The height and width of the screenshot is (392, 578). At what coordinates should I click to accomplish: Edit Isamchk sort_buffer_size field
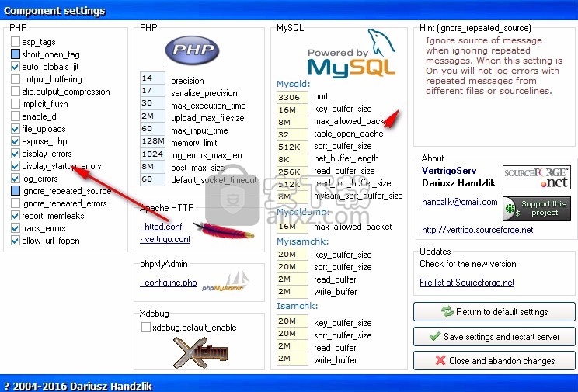(x=292, y=334)
